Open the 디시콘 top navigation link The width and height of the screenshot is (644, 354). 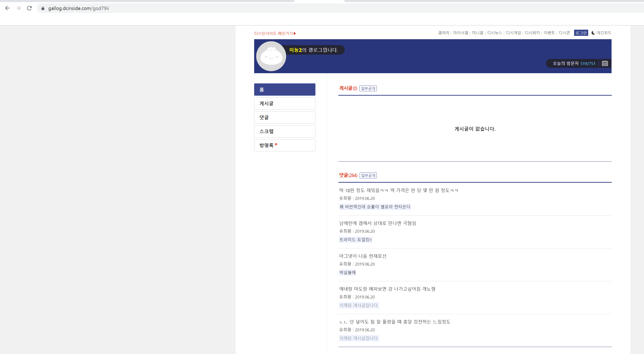click(x=564, y=33)
